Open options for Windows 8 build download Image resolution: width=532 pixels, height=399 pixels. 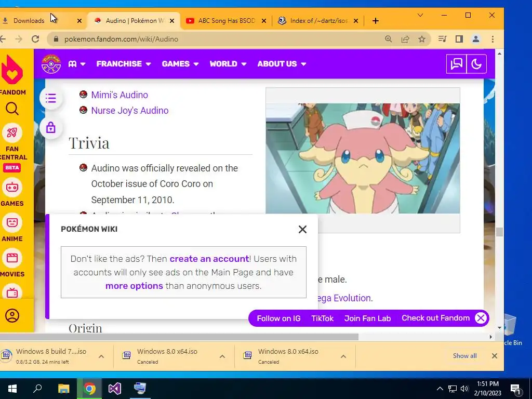coord(101,356)
